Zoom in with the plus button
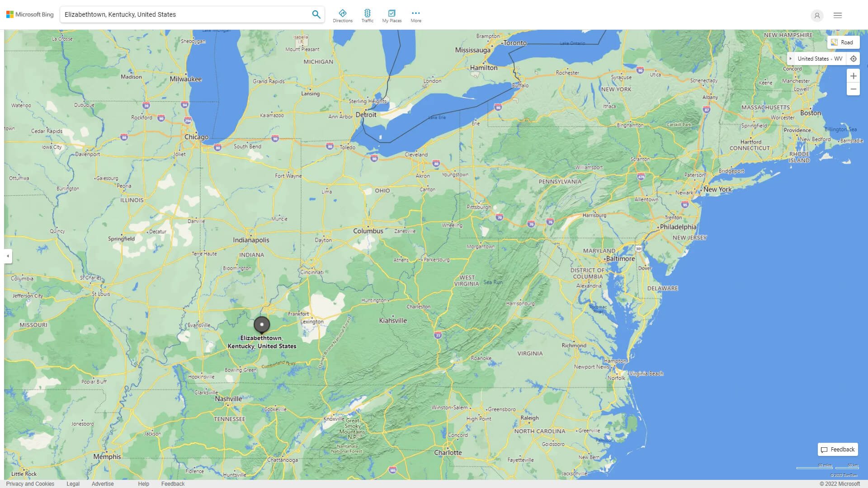Image resolution: width=868 pixels, height=488 pixels. click(853, 76)
